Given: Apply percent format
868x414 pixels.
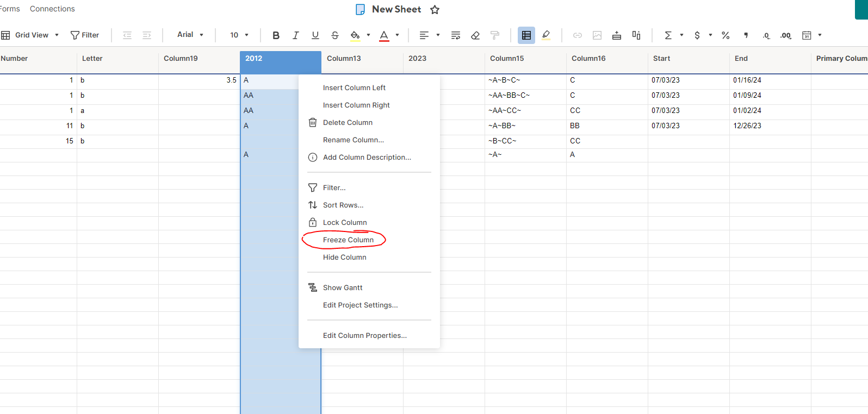Looking at the screenshot, I should [x=726, y=35].
